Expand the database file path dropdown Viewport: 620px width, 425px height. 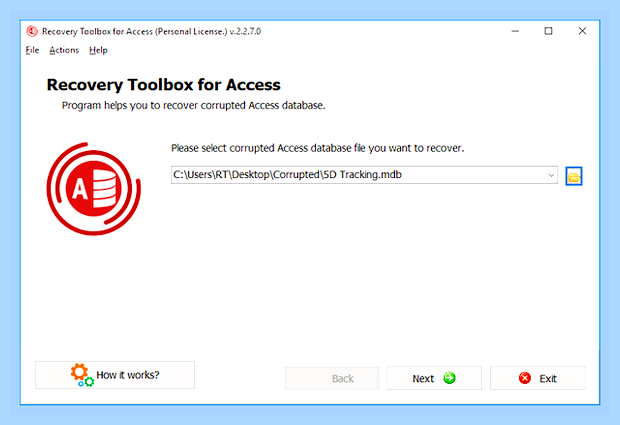coord(551,175)
